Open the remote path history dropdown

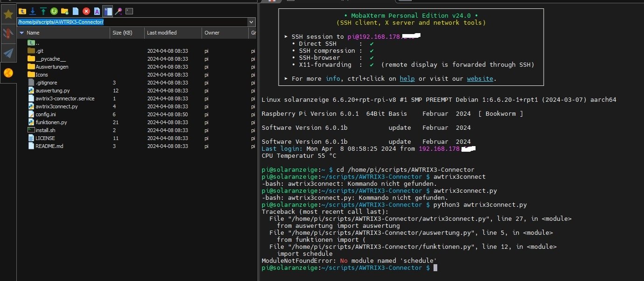click(252, 22)
